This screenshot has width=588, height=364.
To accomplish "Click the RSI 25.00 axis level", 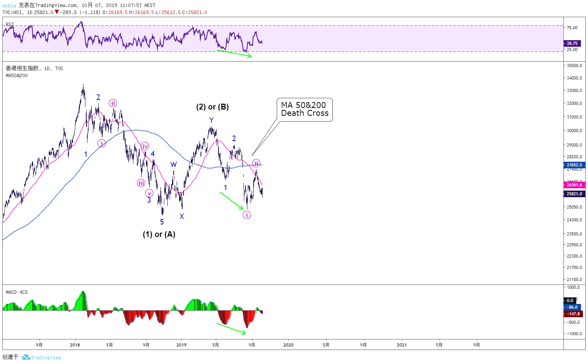I will [572, 49].
